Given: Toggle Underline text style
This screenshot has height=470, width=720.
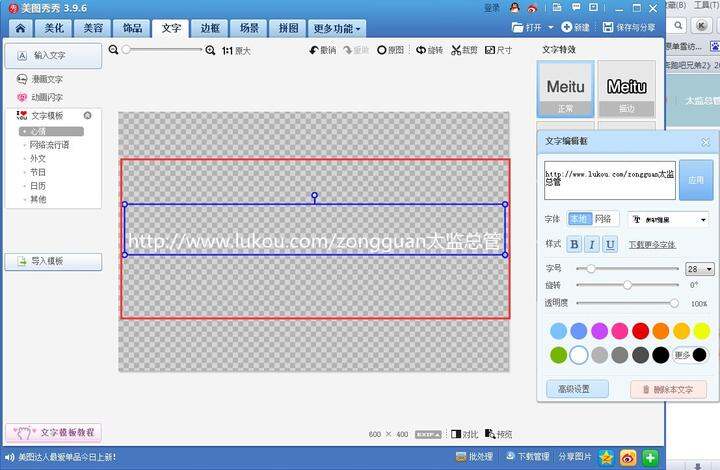Looking at the screenshot, I should (610, 245).
